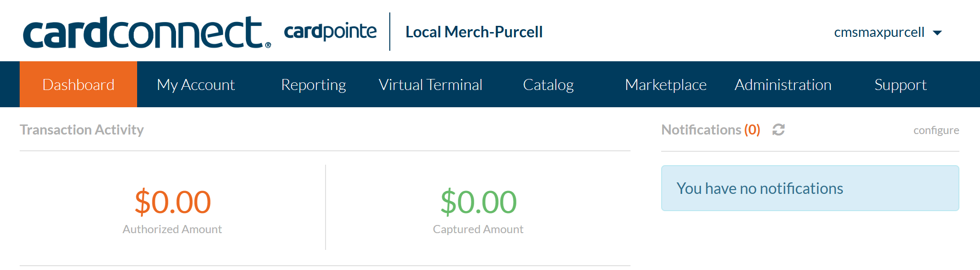Refresh notifications with the refresh icon
980x270 pixels.
click(x=779, y=130)
